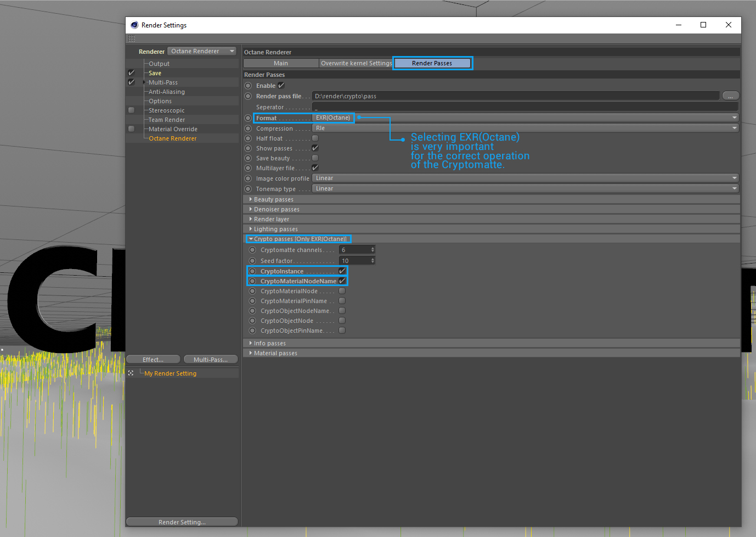The height and width of the screenshot is (537, 756).
Task: Toggle the Save checkbox in the settings list
Action: 131,72
